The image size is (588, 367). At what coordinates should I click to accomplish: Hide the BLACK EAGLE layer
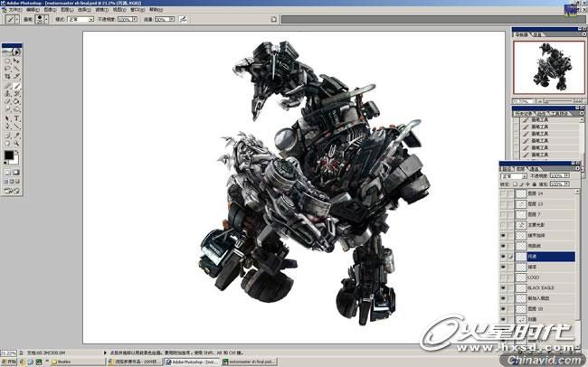point(503,288)
